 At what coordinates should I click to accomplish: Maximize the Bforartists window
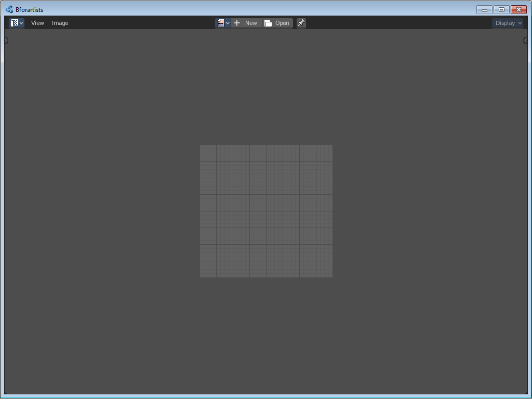(x=501, y=10)
